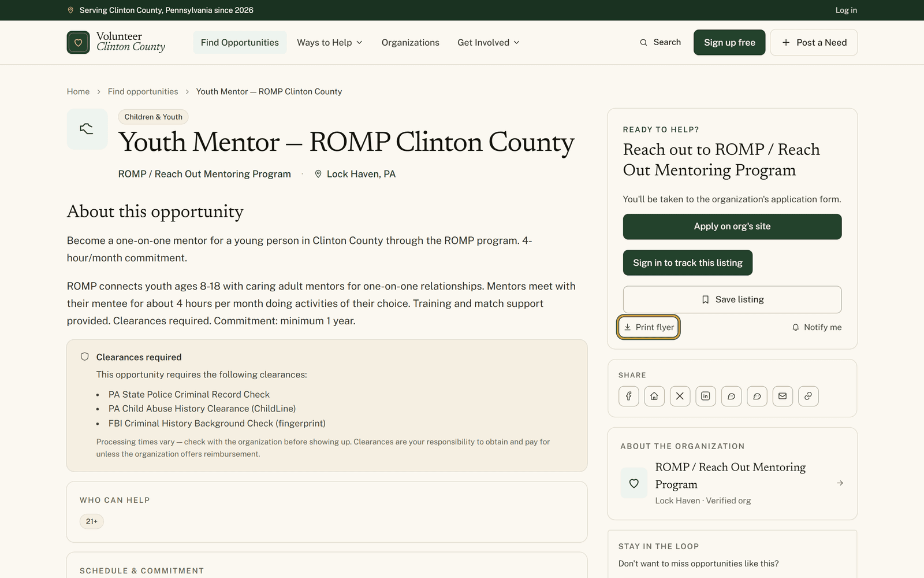Image resolution: width=924 pixels, height=578 pixels.
Task: Click the "STAY IN THE LOOP" heading
Action: [x=658, y=546]
